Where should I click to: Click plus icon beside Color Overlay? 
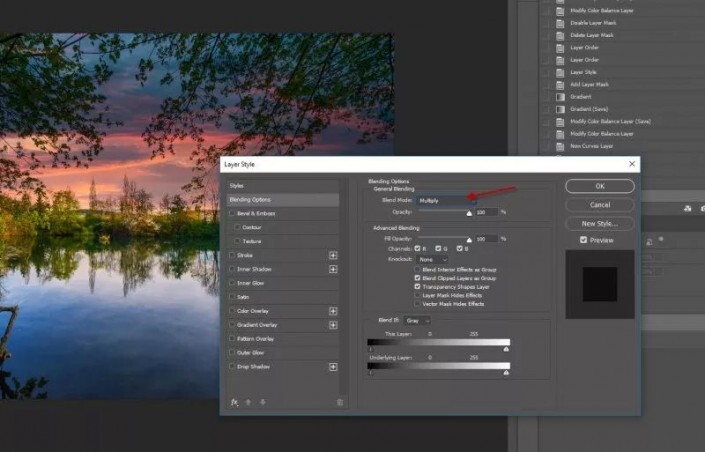click(x=333, y=311)
